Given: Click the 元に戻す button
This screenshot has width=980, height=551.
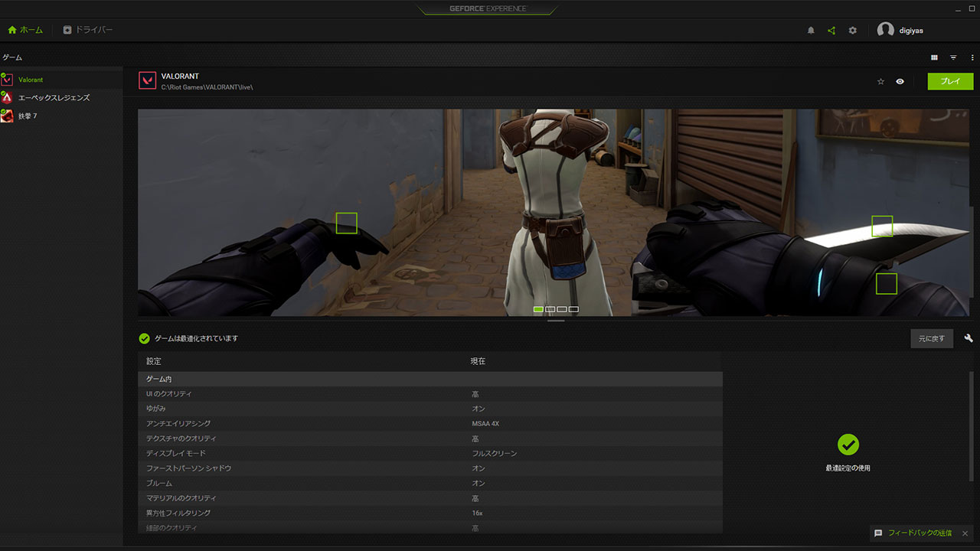Looking at the screenshot, I should tap(932, 338).
